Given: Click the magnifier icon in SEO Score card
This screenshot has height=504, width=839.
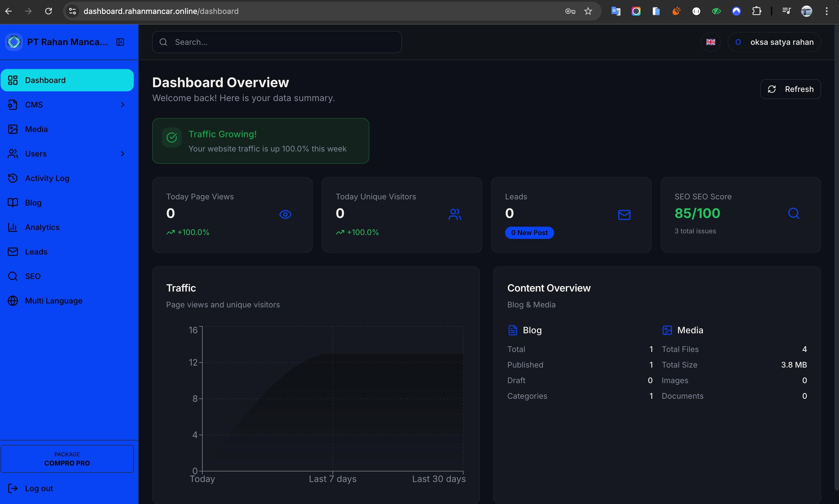Looking at the screenshot, I should (x=794, y=213).
